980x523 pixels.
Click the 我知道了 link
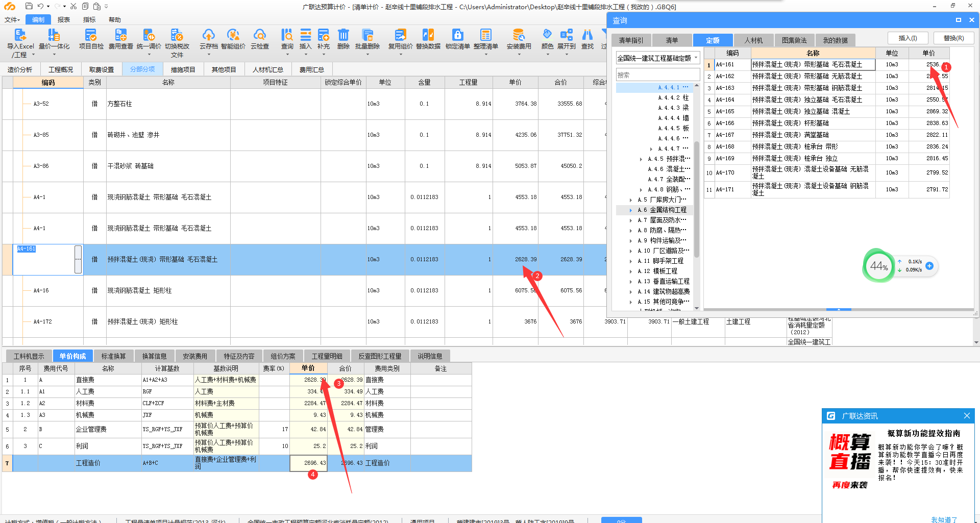(x=944, y=519)
